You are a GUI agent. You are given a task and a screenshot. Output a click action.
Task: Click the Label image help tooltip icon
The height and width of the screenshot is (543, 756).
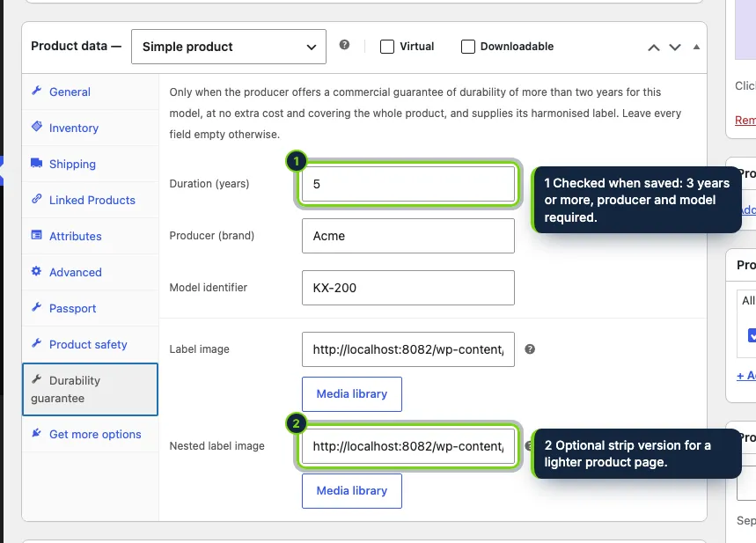coord(530,349)
